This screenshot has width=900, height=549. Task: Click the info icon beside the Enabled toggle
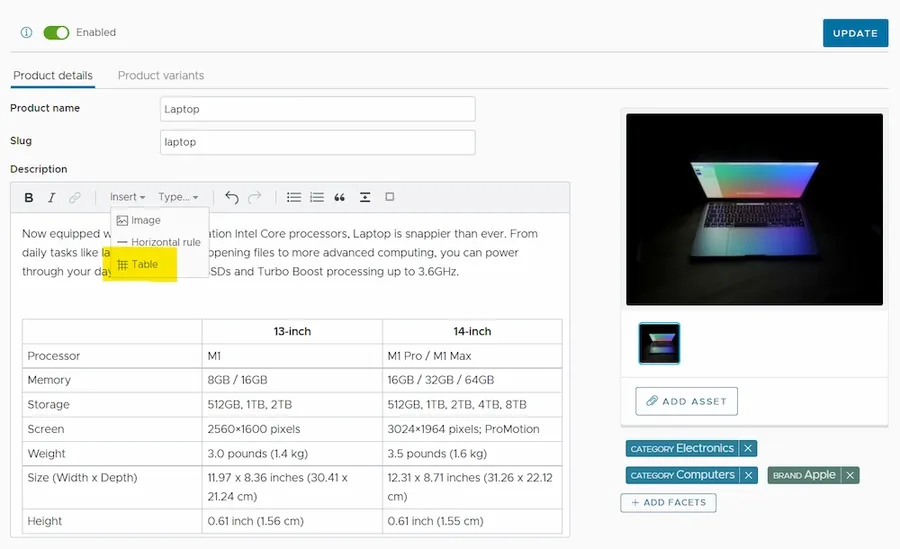click(x=27, y=33)
